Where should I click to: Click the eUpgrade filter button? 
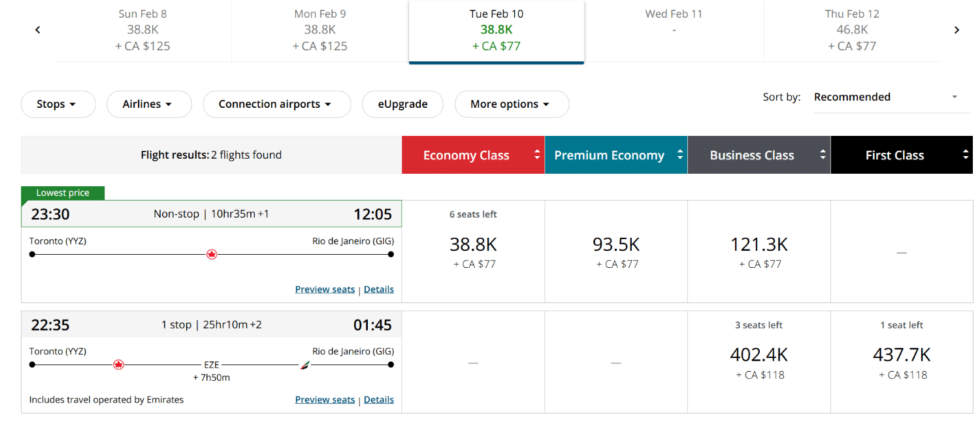pos(402,104)
